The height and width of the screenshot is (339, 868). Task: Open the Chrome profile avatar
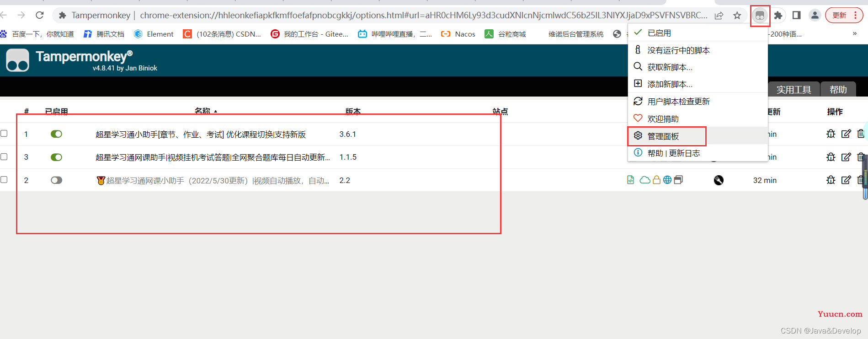[x=815, y=15]
